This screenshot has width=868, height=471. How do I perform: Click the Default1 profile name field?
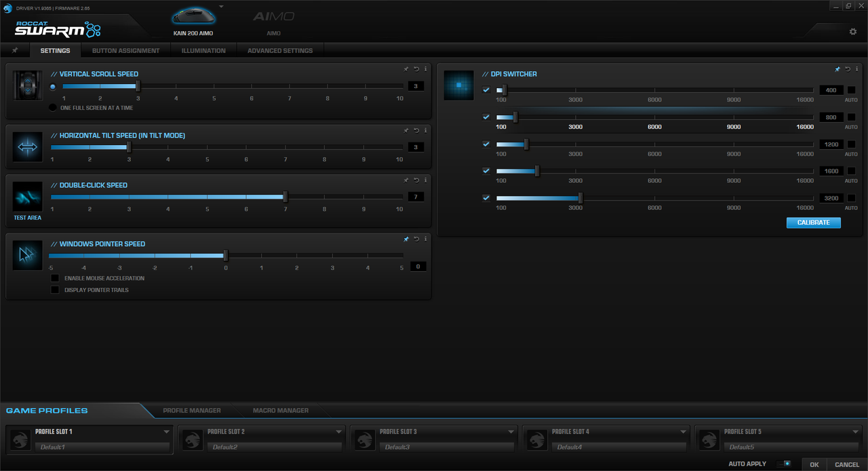tap(103, 447)
